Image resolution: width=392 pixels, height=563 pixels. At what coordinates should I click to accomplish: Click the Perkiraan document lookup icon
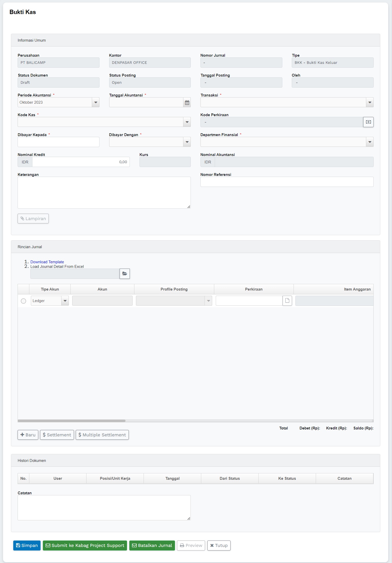point(287,301)
